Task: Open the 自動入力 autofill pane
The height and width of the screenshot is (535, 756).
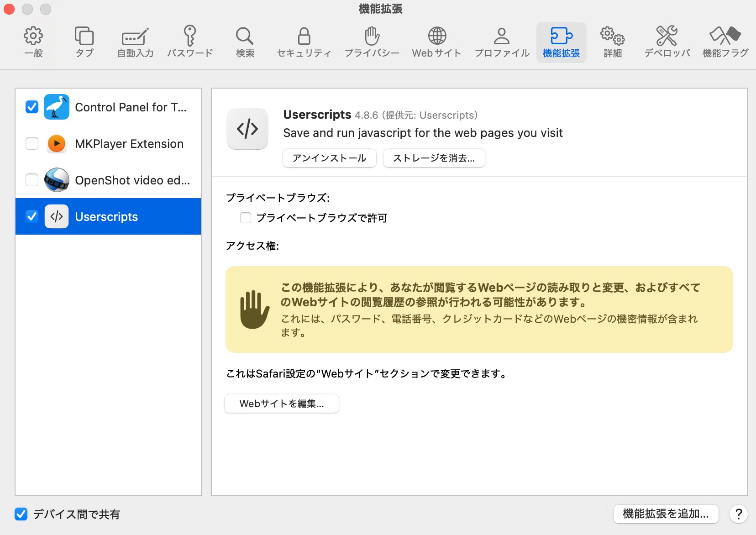Action: coord(135,42)
